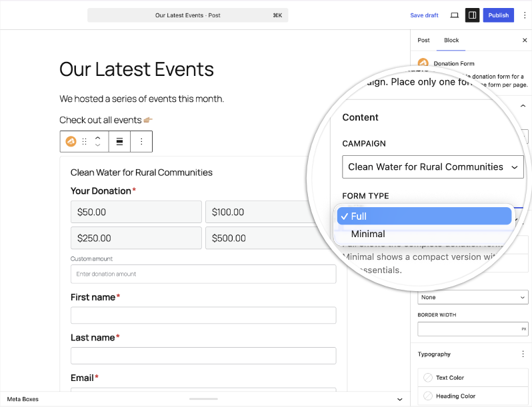The image size is (532, 407).
Task: Click the 'We hosted a series of events' paragraph
Action: [x=141, y=99]
